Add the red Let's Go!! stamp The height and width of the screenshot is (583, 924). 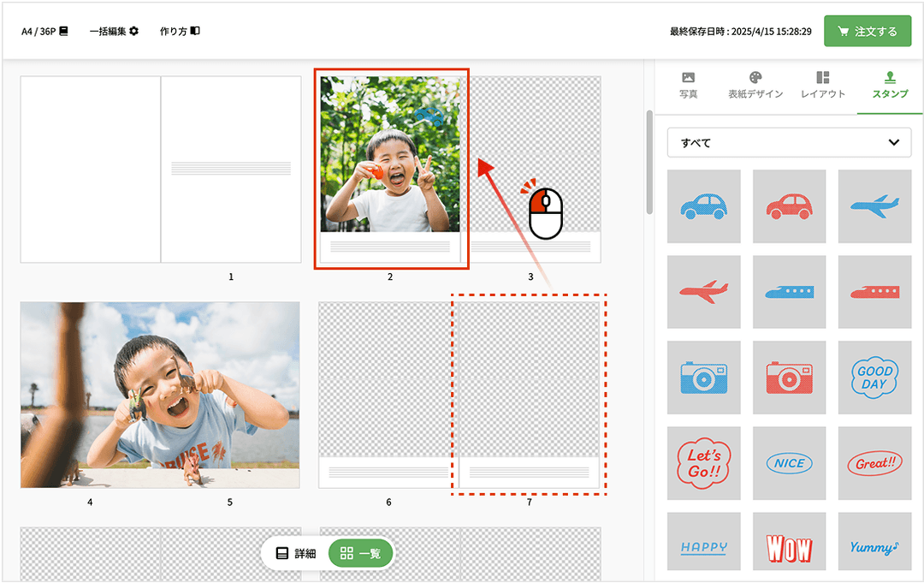pyautogui.click(x=703, y=463)
